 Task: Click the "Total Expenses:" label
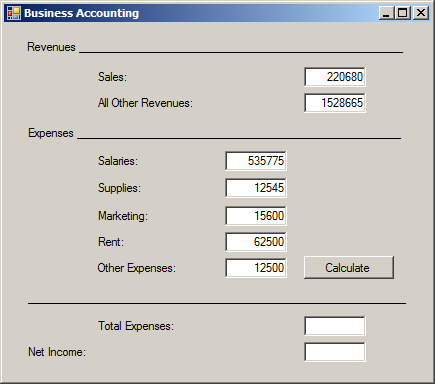click(x=136, y=326)
